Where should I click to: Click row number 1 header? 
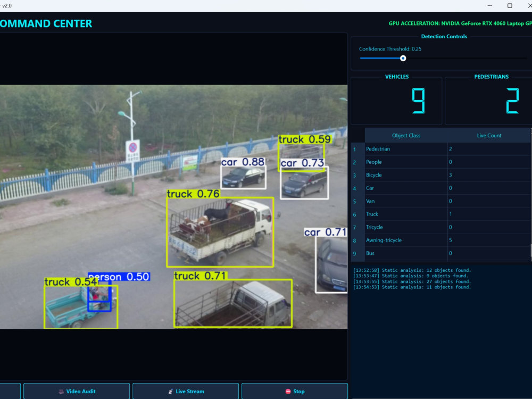(x=358, y=149)
